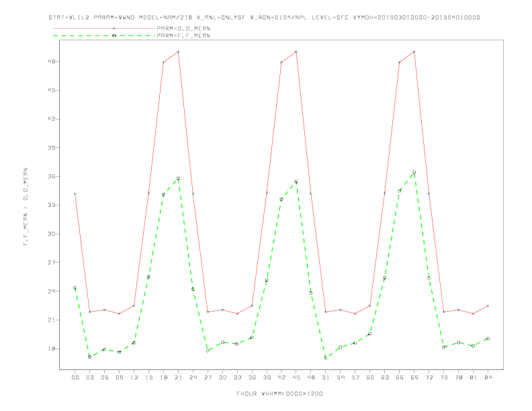Viewport: 532px width, 411px height.
Task: Click forecast hour 54 on the horizontal axis
Action: pos(341,377)
